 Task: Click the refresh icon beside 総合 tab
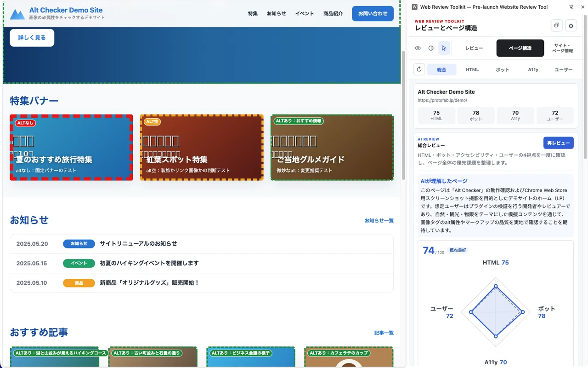tap(419, 69)
